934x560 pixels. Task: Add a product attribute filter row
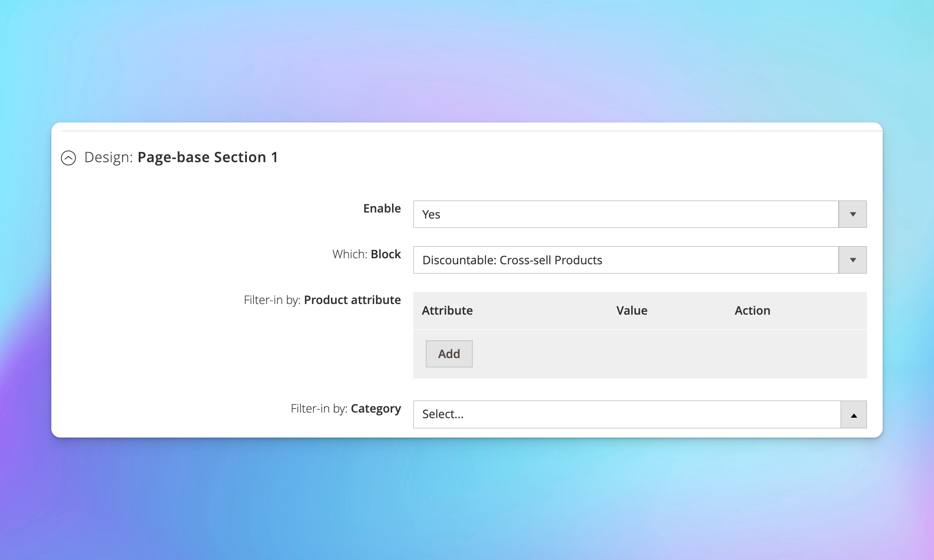(x=449, y=354)
